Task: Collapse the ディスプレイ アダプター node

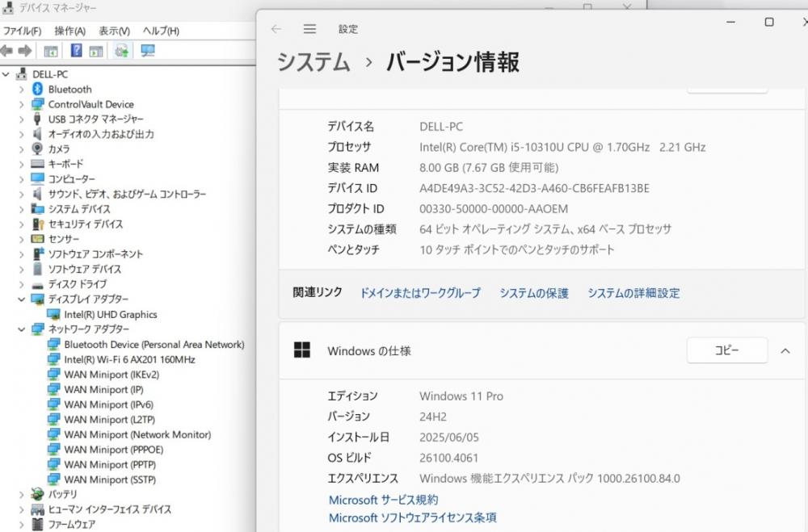Action: point(21,299)
